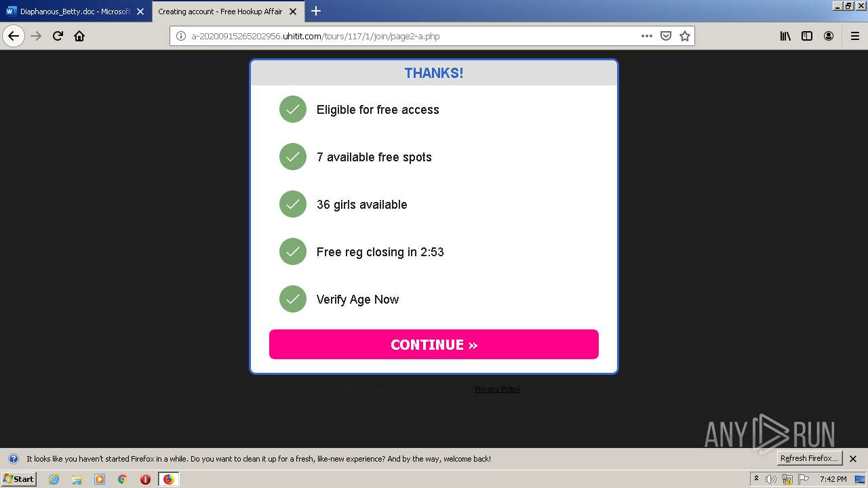Click the Refresh Firefox button

pyautogui.click(x=809, y=458)
